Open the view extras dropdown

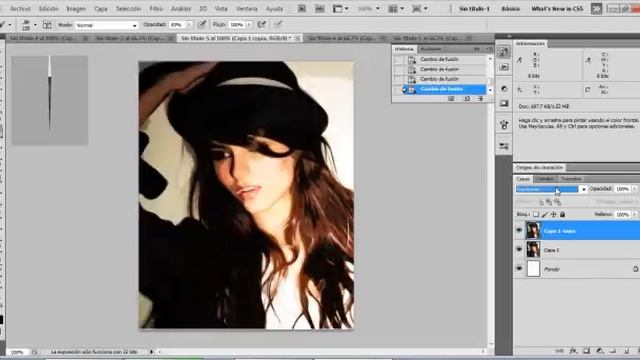click(x=340, y=9)
